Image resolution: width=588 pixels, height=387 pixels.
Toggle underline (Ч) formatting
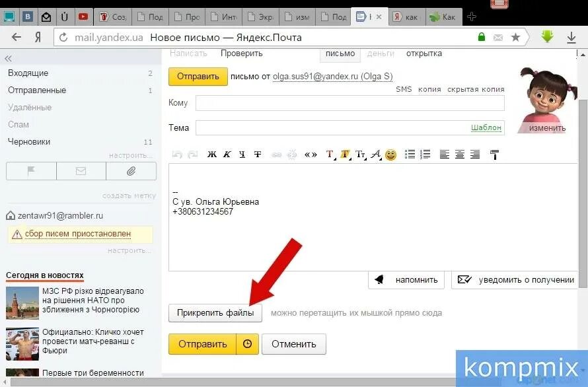242,154
